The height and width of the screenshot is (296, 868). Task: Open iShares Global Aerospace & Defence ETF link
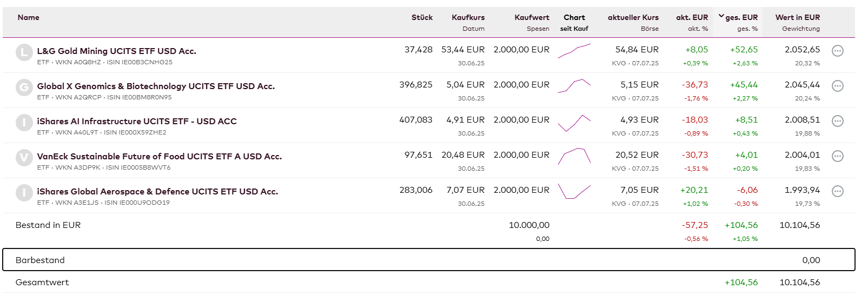click(x=157, y=192)
